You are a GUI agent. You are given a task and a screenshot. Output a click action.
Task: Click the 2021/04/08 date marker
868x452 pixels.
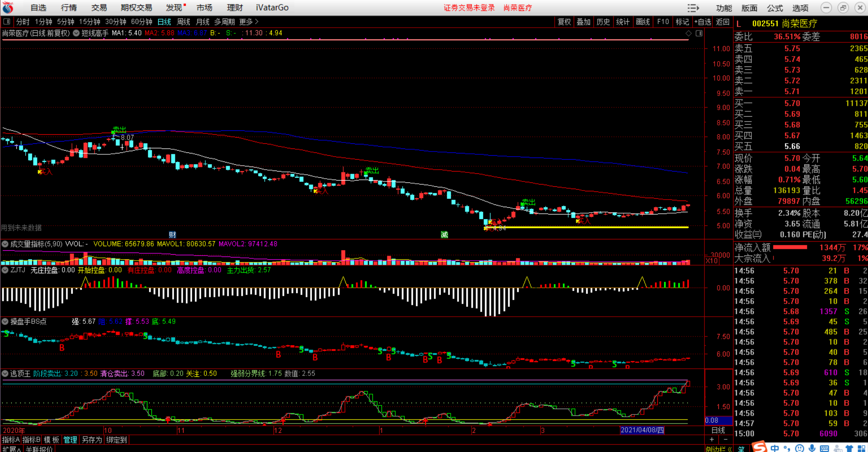pyautogui.click(x=642, y=430)
